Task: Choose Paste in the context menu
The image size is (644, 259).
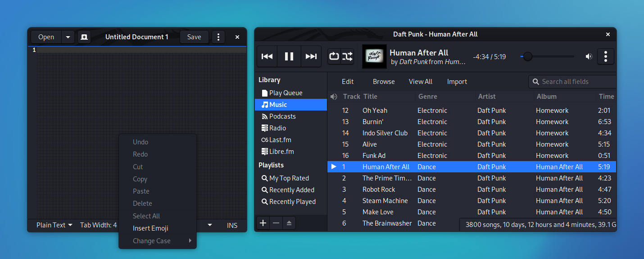Action: 158,191
